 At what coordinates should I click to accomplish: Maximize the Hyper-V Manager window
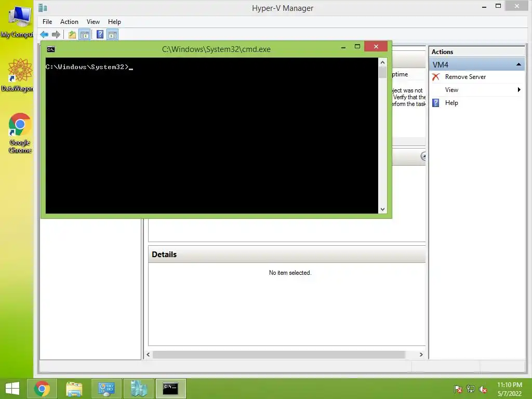(x=498, y=6)
